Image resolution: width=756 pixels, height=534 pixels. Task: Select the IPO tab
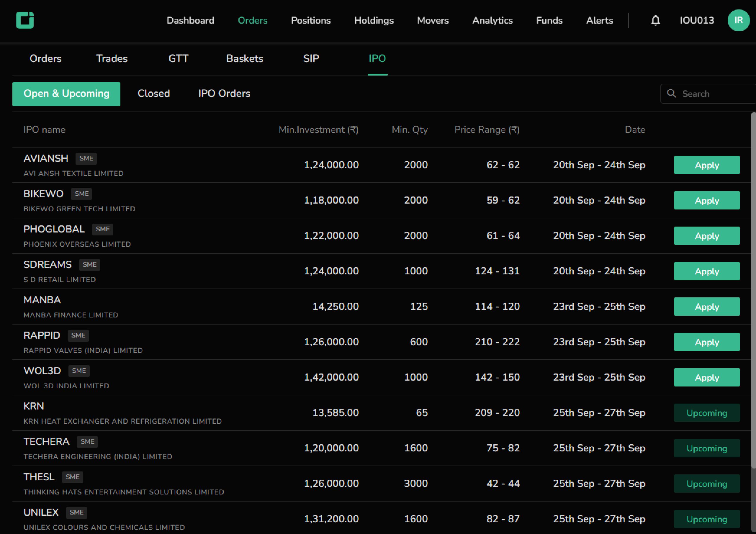point(377,59)
